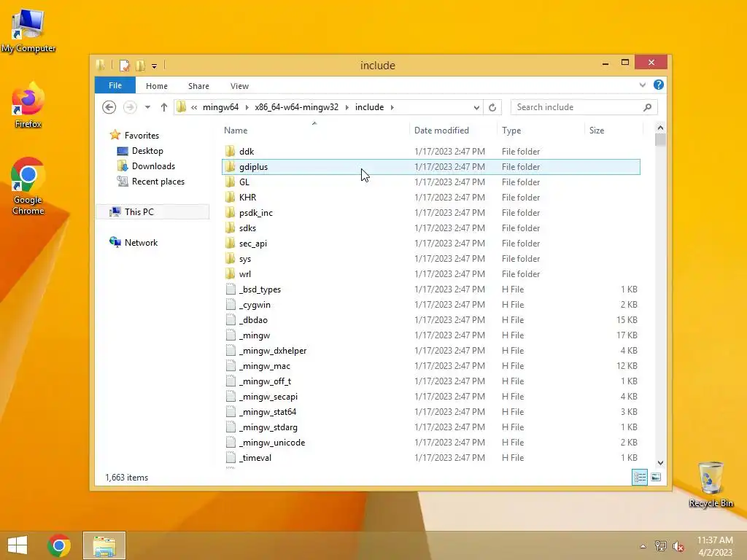The height and width of the screenshot is (560, 747).
Task: Switch to the View ribbon tab
Action: click(x=239, y=86)
